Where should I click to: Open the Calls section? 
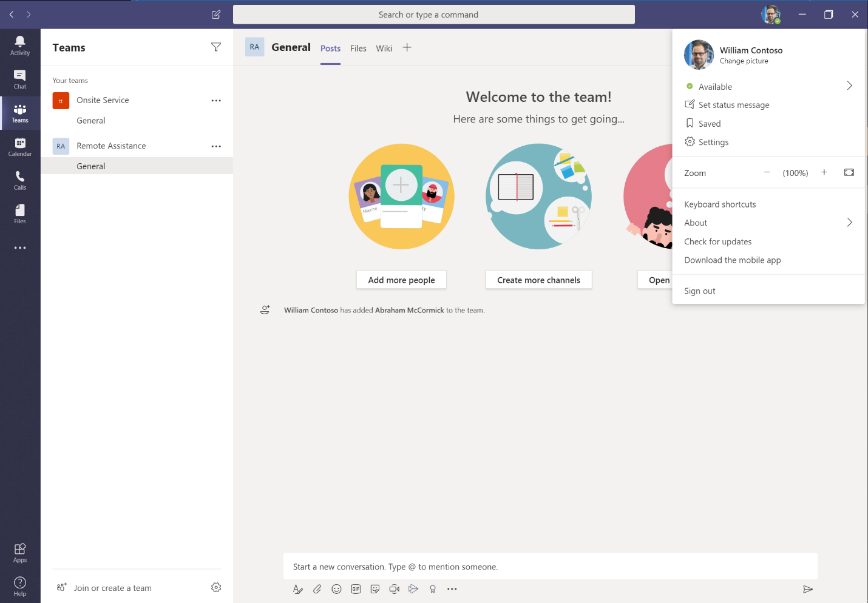coord(20,180)
